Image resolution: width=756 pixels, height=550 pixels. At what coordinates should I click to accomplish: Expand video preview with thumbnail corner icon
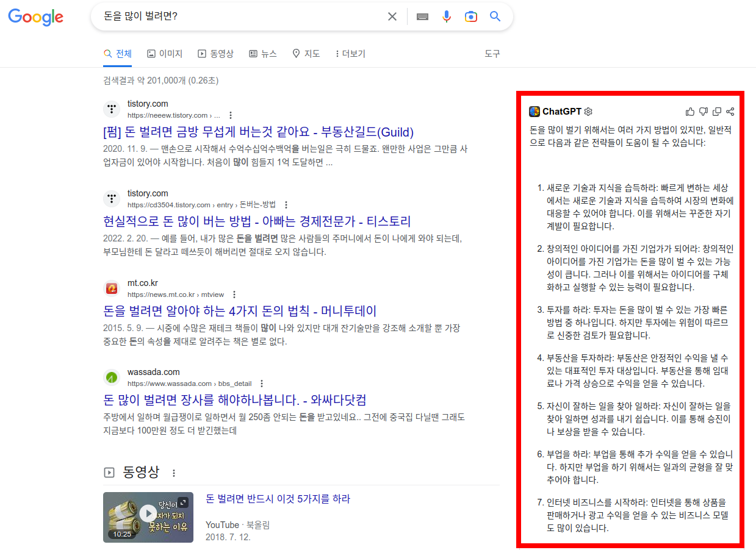[182, 502]
